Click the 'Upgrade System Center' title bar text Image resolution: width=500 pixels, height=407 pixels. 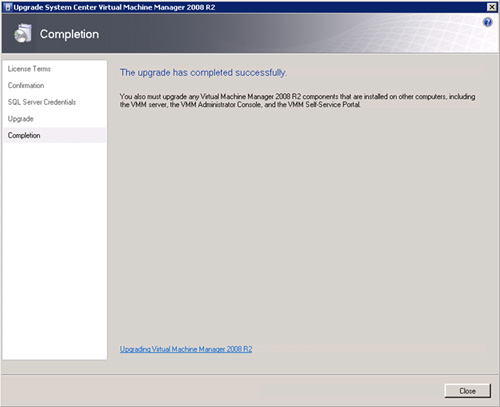[x=114, y=7]
